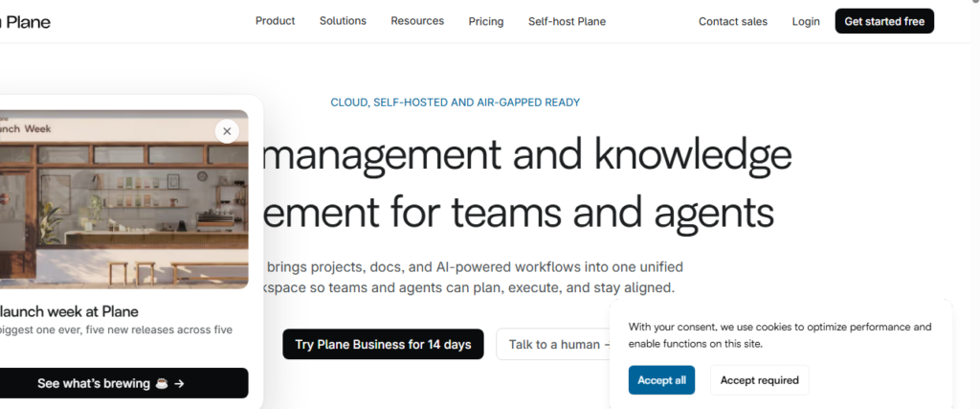Click the Talk to a human button
Image resolution: width=980 pixels, height=409 pixels.
point(554,345)
